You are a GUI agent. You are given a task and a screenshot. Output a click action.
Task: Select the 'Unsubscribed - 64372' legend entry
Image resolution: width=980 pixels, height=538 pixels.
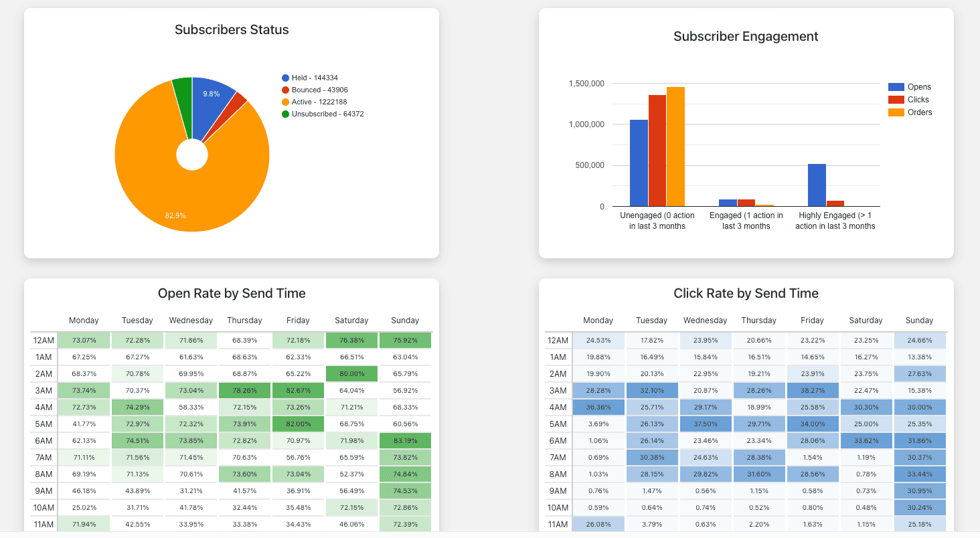click(323, 114)
